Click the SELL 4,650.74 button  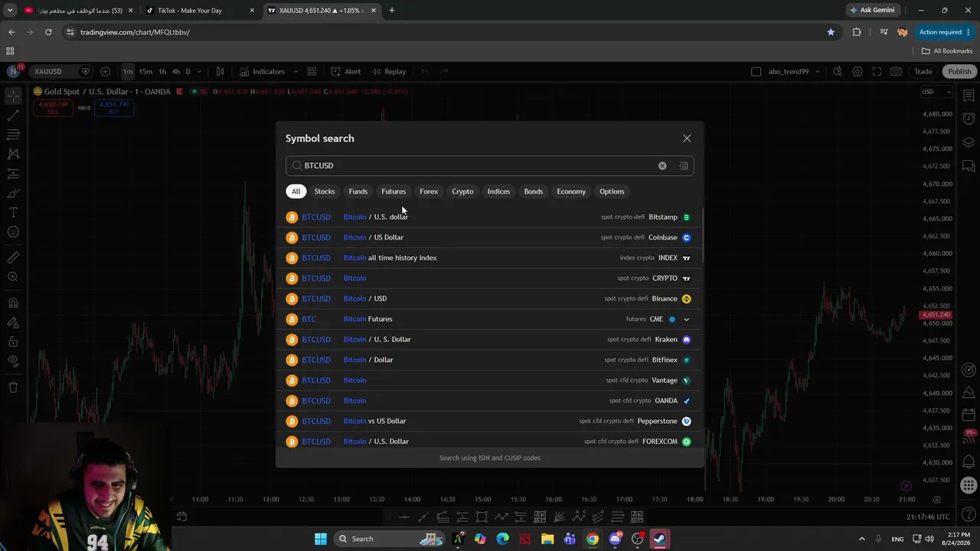[x=53, y=108]
